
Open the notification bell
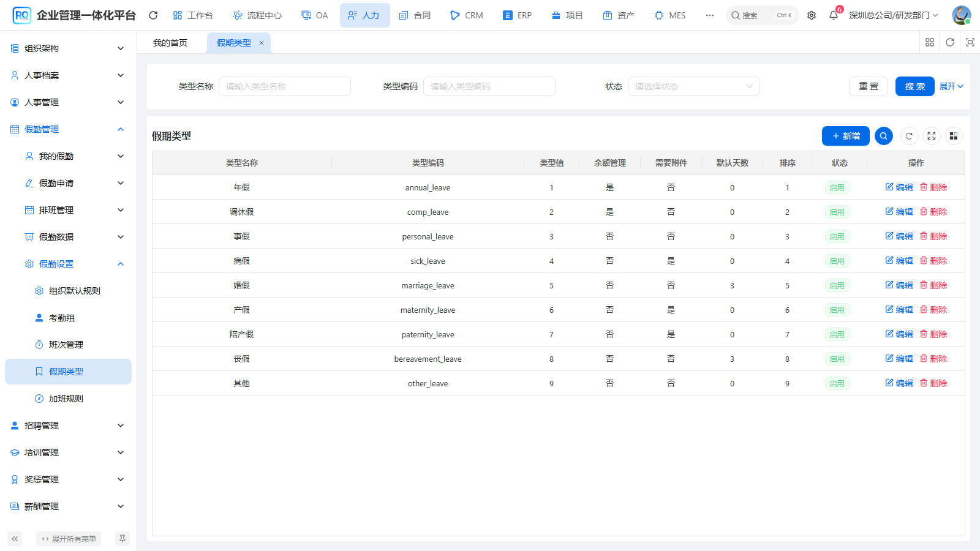coord(834,15)
